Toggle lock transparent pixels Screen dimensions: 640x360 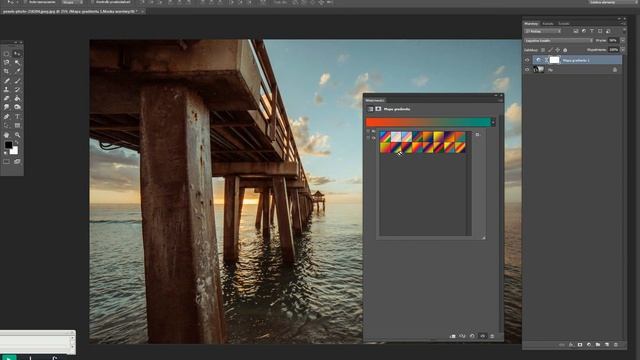pos(543,50)
